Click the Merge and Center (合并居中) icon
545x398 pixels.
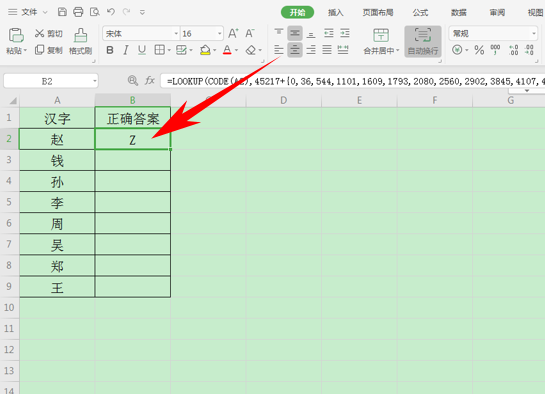(x=381, y=41)
